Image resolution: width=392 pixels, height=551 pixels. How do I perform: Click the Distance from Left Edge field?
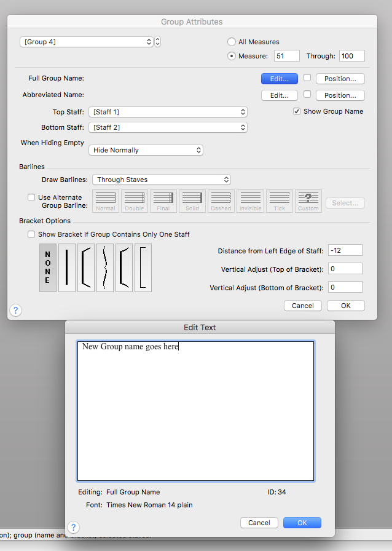coord(345,250)
